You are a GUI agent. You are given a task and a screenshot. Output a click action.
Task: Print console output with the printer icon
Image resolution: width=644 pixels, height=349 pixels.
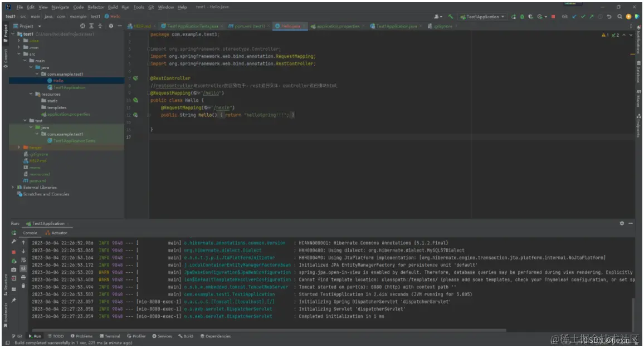(x=23, y=278)
